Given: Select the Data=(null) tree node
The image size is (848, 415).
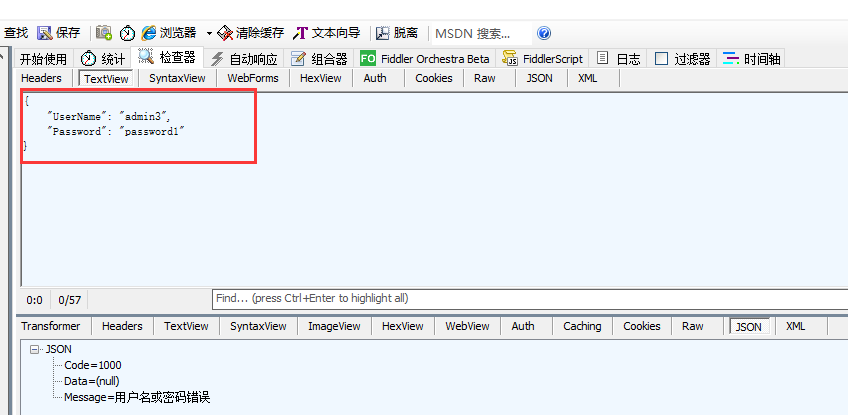Looking at the screenshot, I should (91, 381).
